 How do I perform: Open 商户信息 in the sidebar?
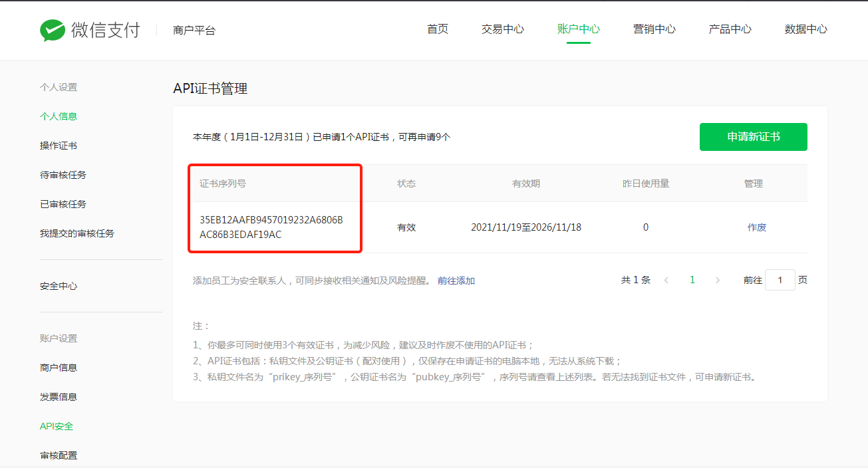[59, 368]
